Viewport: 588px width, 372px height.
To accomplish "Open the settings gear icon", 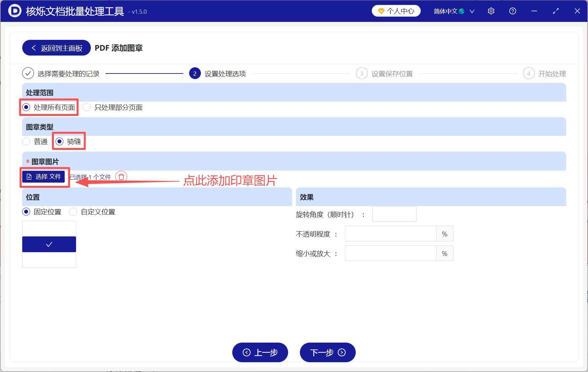I will (491, 11).
